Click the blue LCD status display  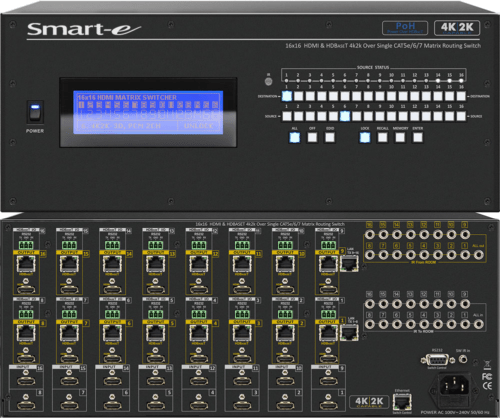click(148, 112)
